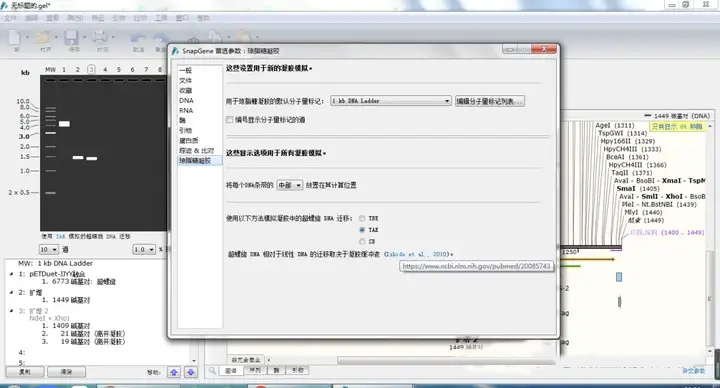This screenshot has width=720, height=388.
Task: Click the 编辑分子量标记列表 button
Action: click(490, 101)
